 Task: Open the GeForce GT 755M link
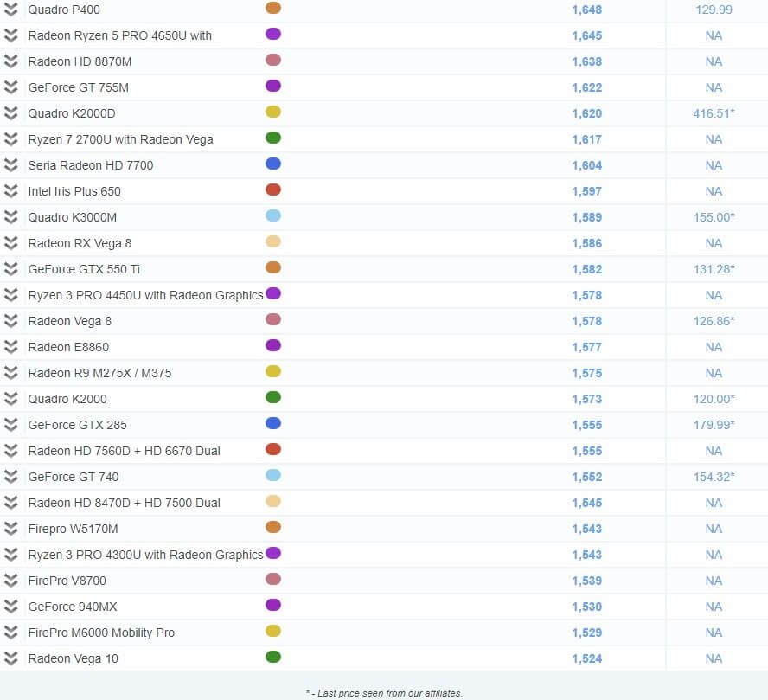click(x=79, y=87)
